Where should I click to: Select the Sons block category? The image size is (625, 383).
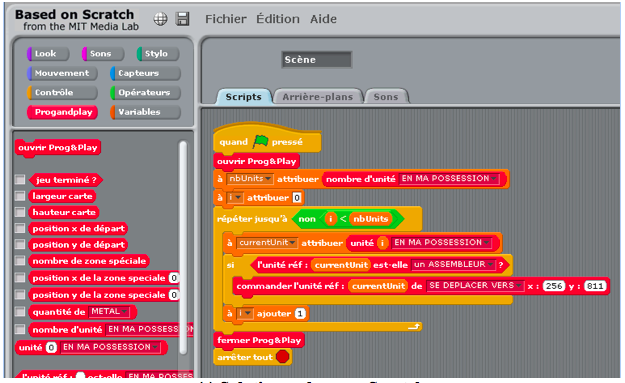click(103, 53)
